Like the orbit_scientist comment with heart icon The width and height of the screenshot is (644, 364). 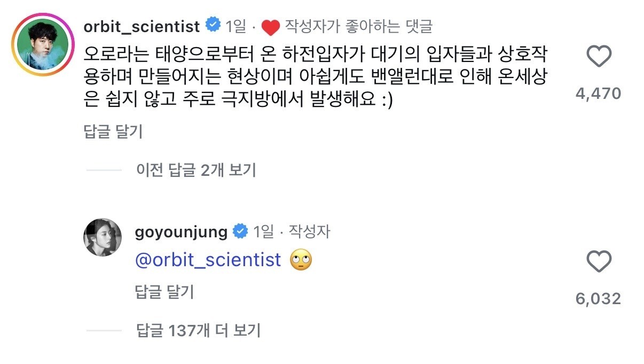(x=598, y=57)
